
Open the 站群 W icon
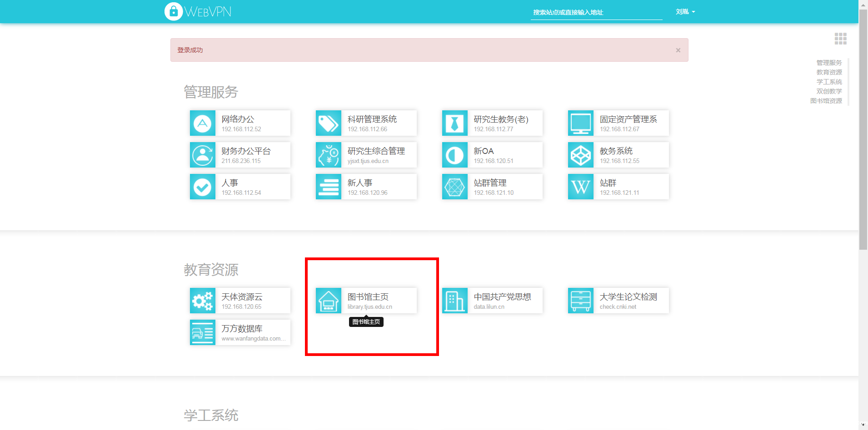(581, 187)
